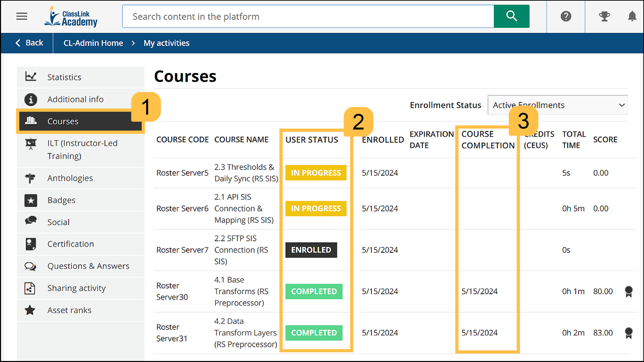Viewport: 644px width, 362px height.
Task: Open Statistics in the sidebar
Action: [64, 77]
